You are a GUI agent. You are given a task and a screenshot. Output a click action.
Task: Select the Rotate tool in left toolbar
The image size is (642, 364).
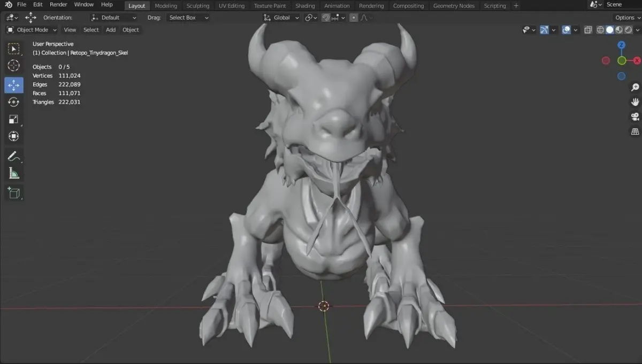click(x=14, y=102)
